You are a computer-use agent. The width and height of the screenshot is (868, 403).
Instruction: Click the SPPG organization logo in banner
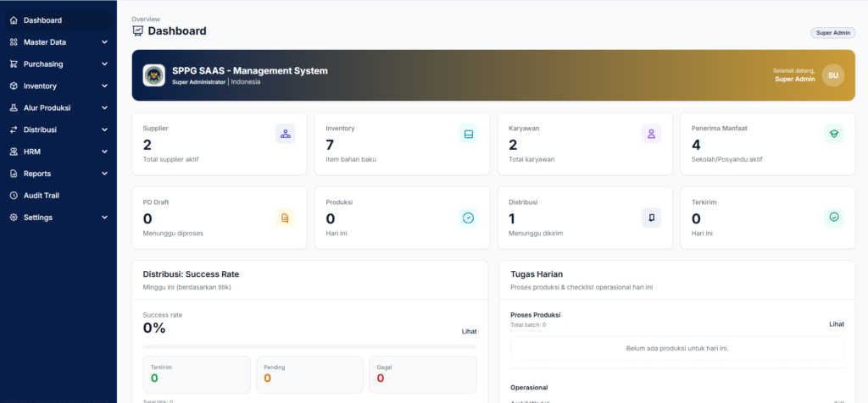(x=154, y=75)
